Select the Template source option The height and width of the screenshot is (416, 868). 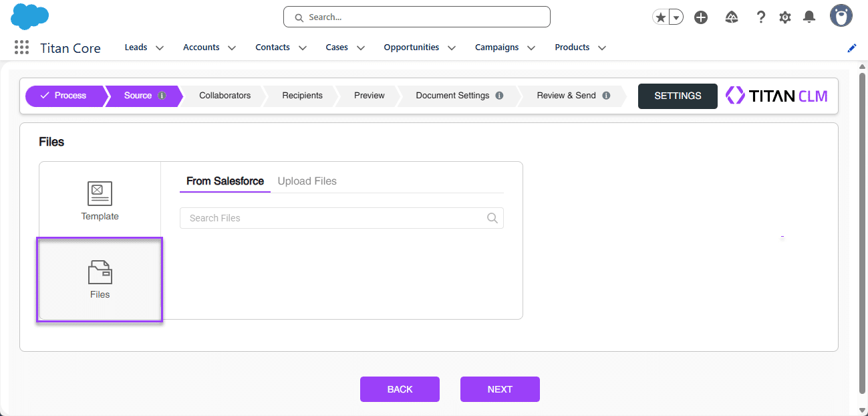pos(100,201)
